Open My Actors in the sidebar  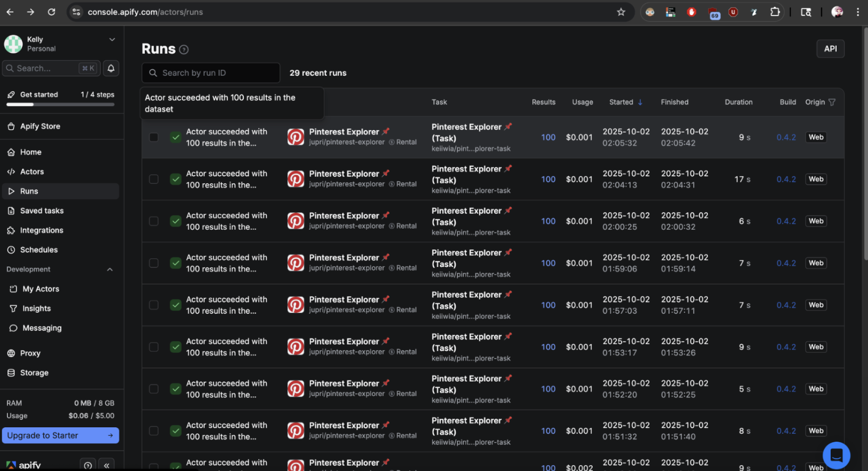pyautogui.click(x=62, y=289)
